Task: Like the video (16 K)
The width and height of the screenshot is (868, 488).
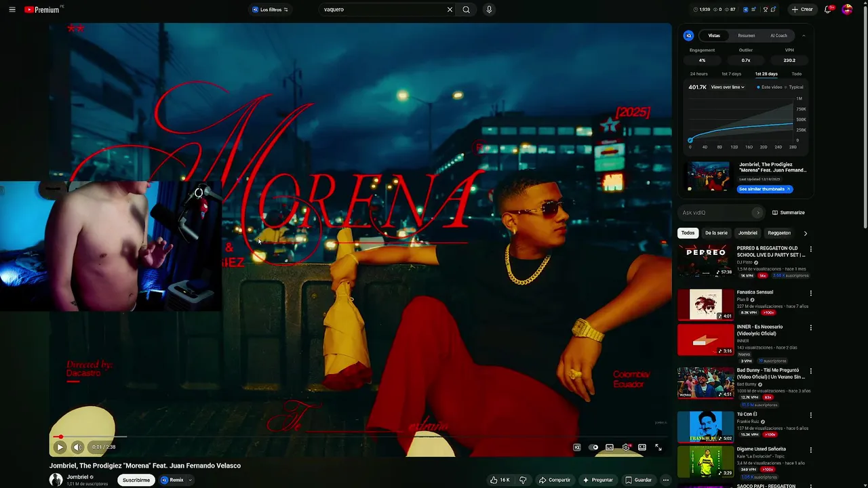Action: coord(500,480)
